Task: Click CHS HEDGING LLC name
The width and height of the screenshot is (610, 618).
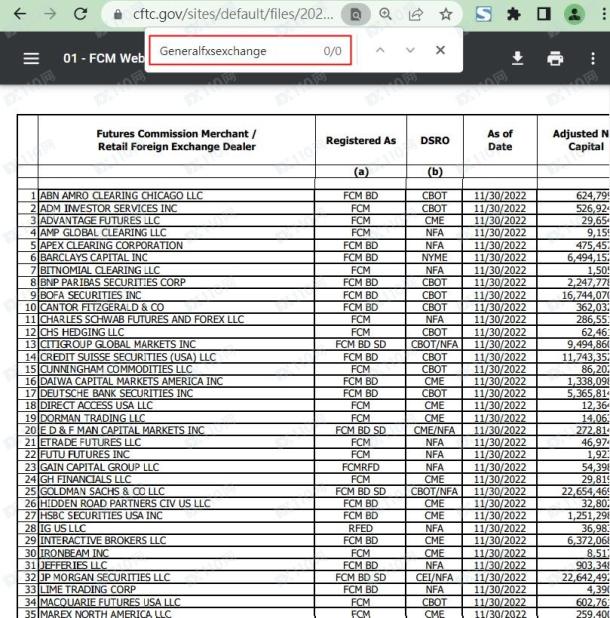Action: [82, 332]
